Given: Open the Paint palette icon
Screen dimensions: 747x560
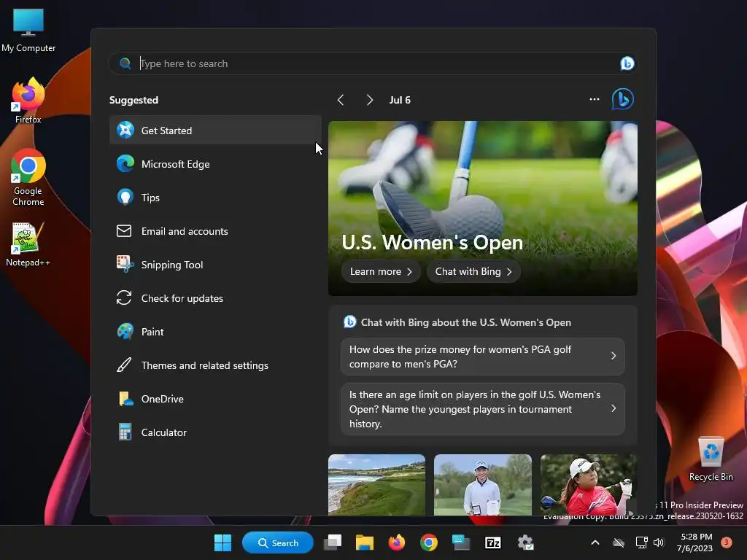Looking at the screenshot, I should pos(125,332).
